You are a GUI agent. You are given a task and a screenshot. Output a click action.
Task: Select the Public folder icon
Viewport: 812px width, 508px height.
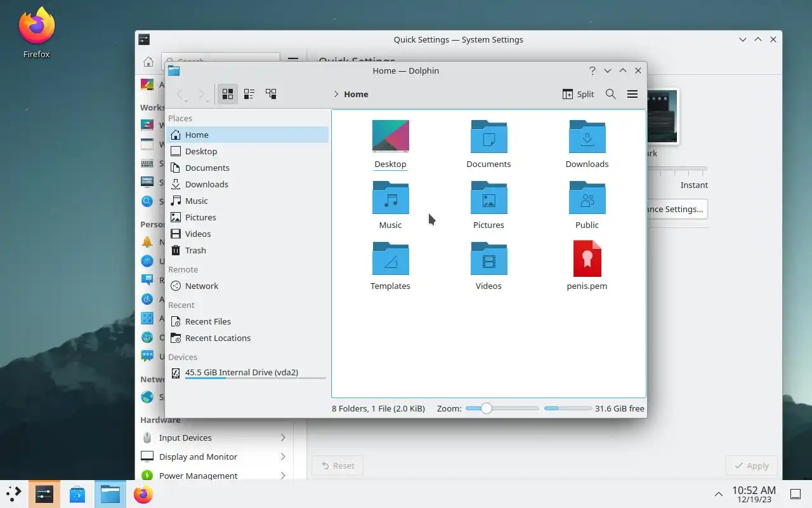point(587,197)
